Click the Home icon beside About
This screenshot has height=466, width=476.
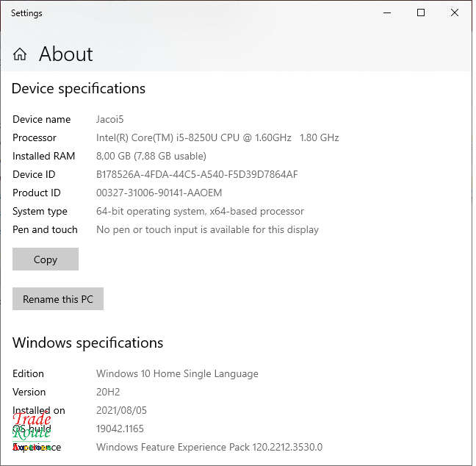(20, 54)
